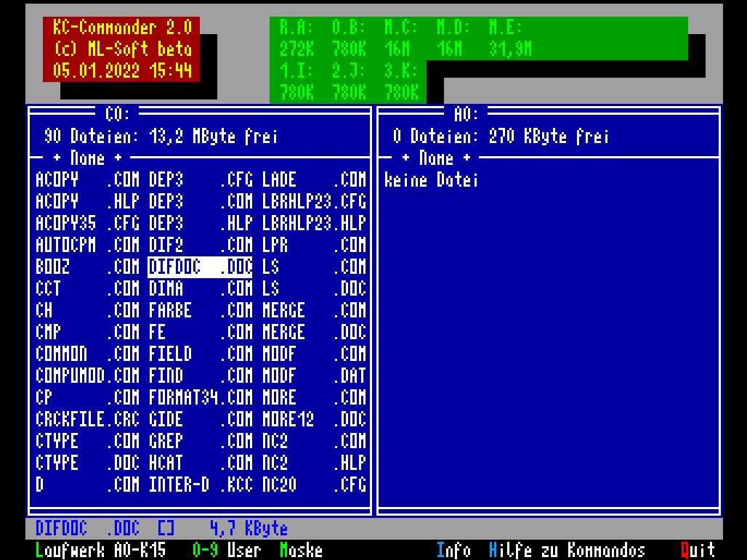Select file LBRHLP23.CFG
This screenshot has height=560, width=747.
pyautogui.click(x=314, y=201)
